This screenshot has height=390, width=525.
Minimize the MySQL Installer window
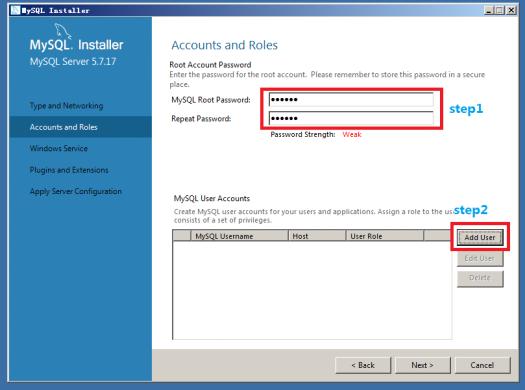click(x=489, y=10)
